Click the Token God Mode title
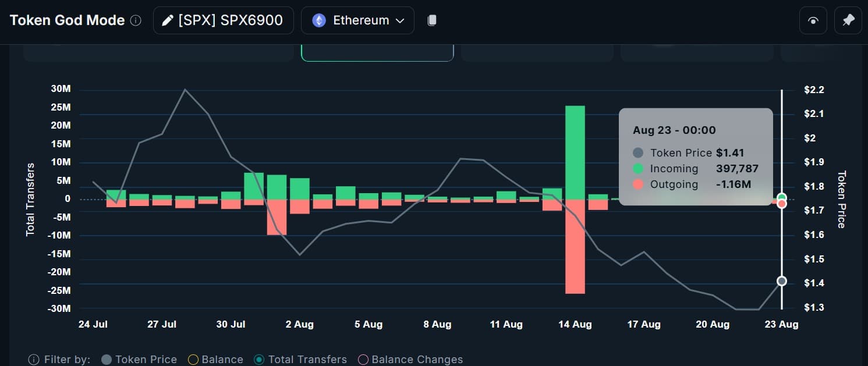This screenshot has height=366, width=868. coord(67,20)
